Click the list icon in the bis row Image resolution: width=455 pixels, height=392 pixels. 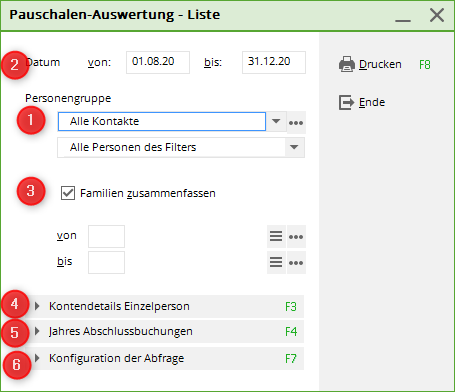pyautogui.click(x=276, y=262)
